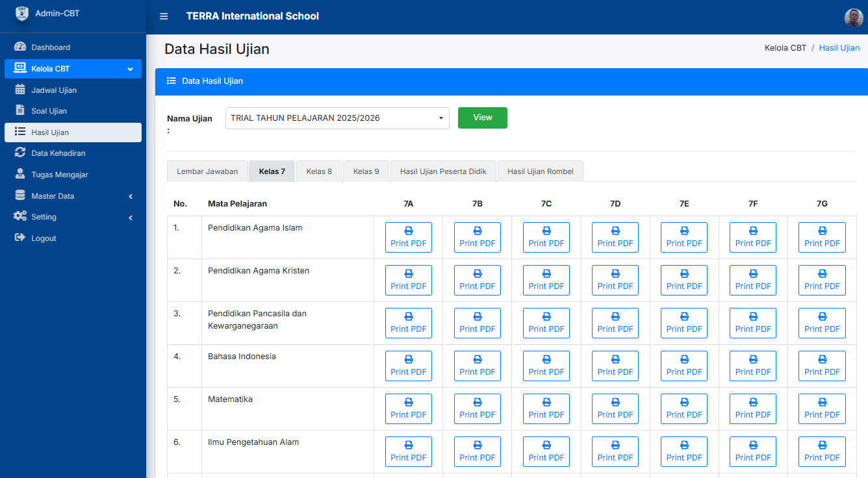868x478 pixels.
Task: Select the Lembar Jawaban tab
Action: (x=207, y=171)
